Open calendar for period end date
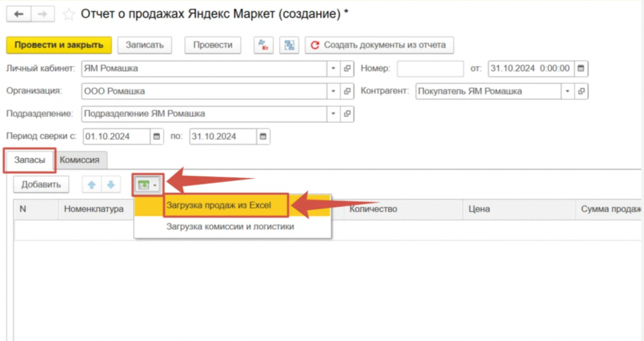This screenshot has width=644, height=341. (x=264, y=136)
